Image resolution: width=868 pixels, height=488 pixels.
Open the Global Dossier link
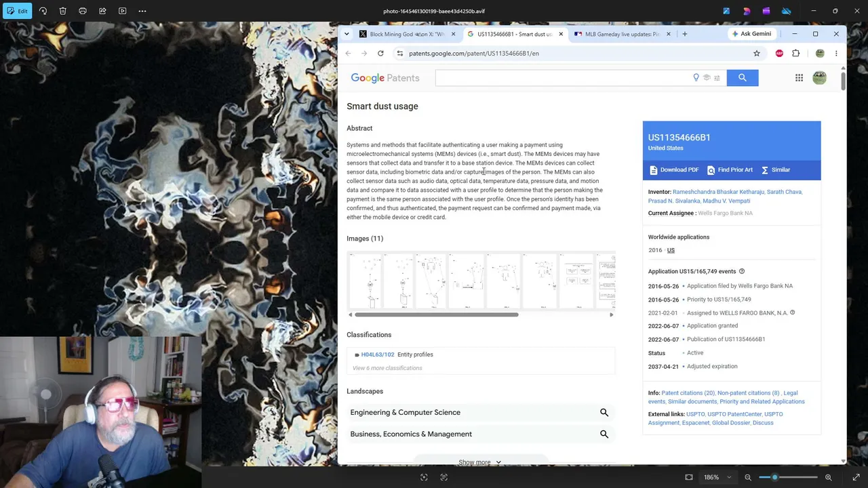pyautogui.click(x=731, y=423)
